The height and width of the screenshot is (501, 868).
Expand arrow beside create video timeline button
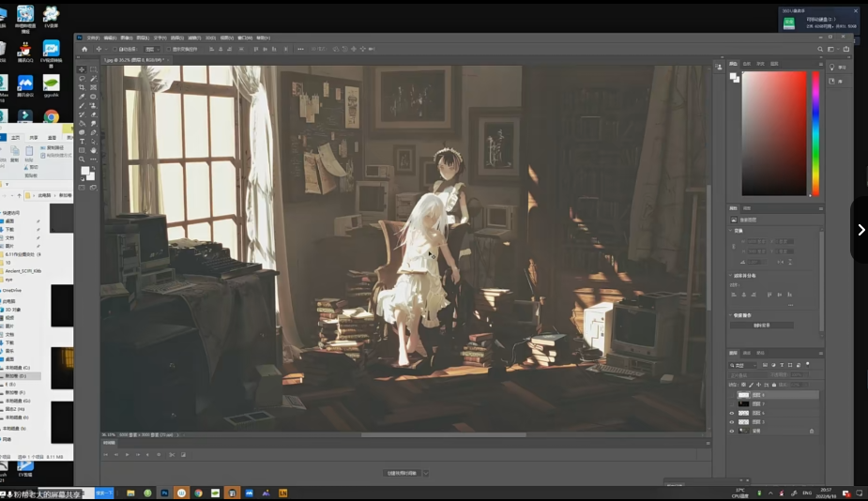426,473
